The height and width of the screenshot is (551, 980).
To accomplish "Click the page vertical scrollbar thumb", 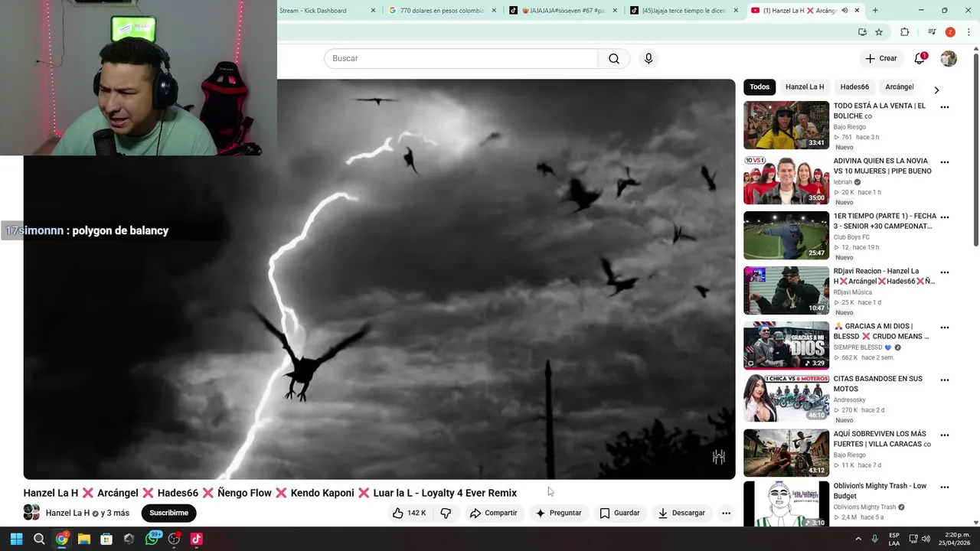I will (x=976, y=149).
